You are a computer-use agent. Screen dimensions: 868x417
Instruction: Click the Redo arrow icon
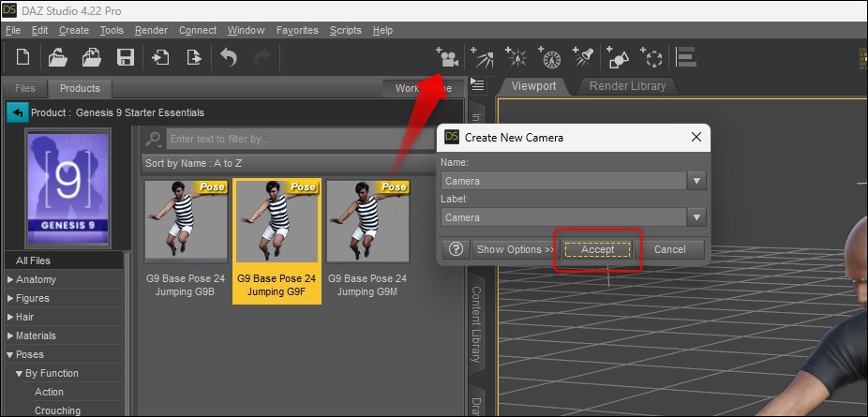262,57
